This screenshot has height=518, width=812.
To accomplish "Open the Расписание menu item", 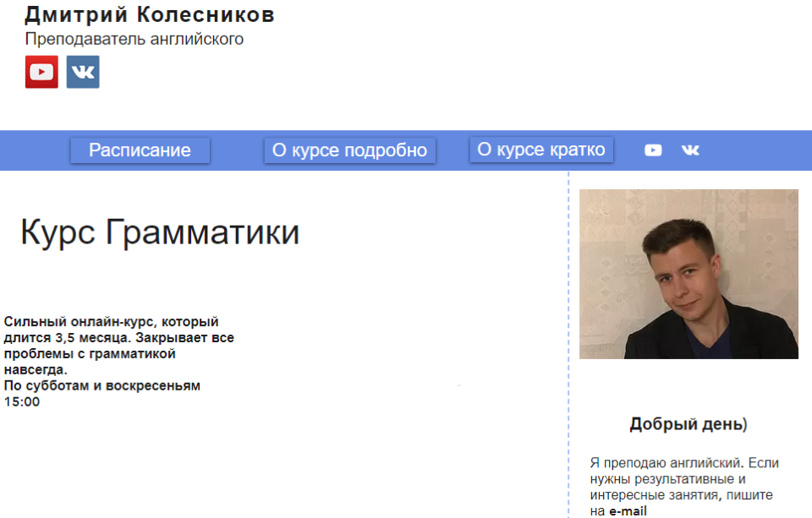I will point(140,150).
